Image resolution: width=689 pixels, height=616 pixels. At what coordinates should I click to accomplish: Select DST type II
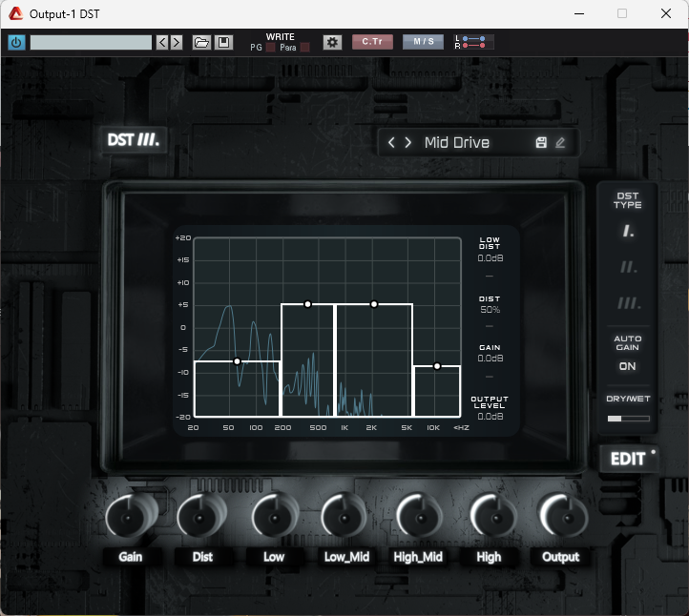(628, 266)
